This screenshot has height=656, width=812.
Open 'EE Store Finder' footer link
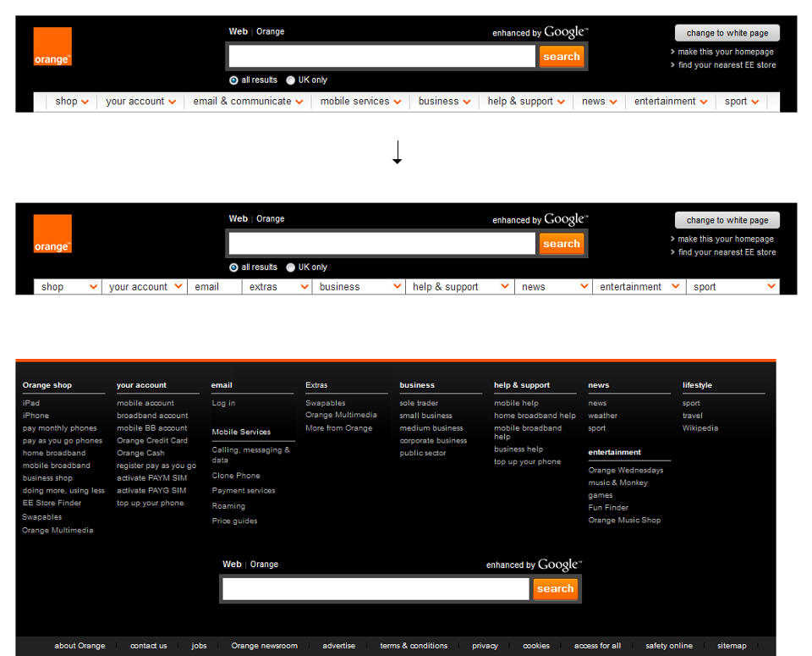tap(52, 503)
